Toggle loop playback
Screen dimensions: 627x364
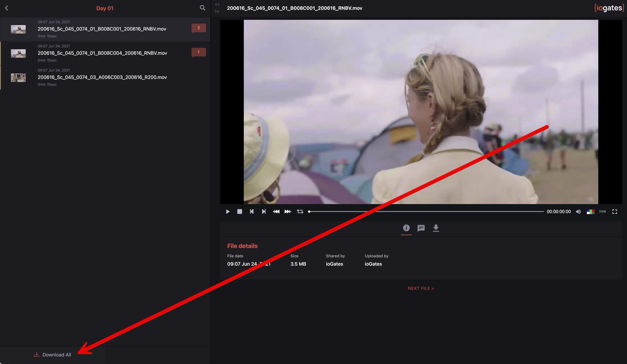point(300,212)
